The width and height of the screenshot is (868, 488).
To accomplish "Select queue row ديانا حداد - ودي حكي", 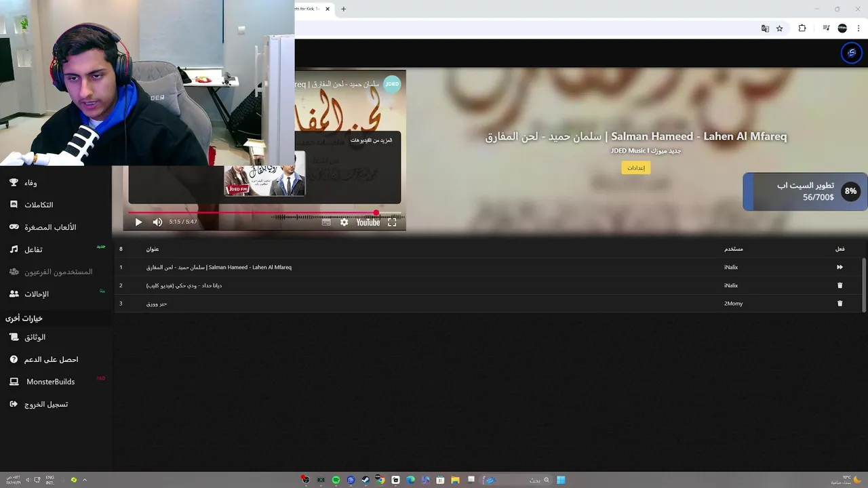I will tap(488, 285).
